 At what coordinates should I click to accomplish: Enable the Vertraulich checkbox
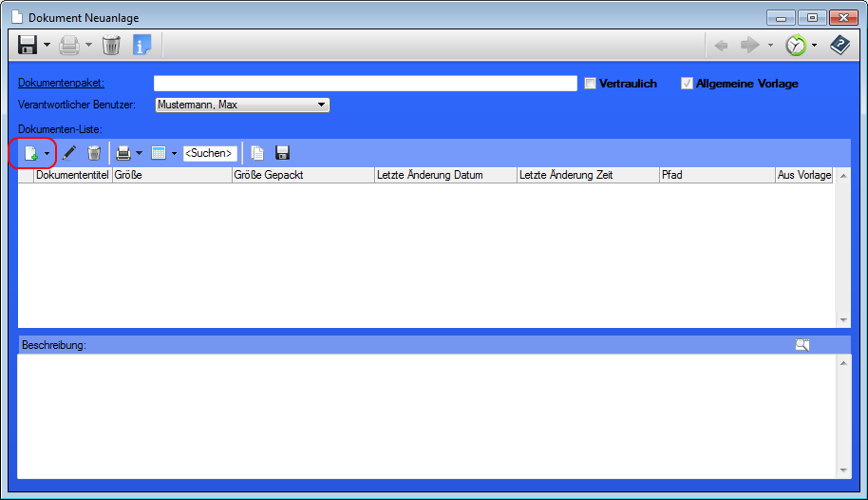[x=590, y=84]
